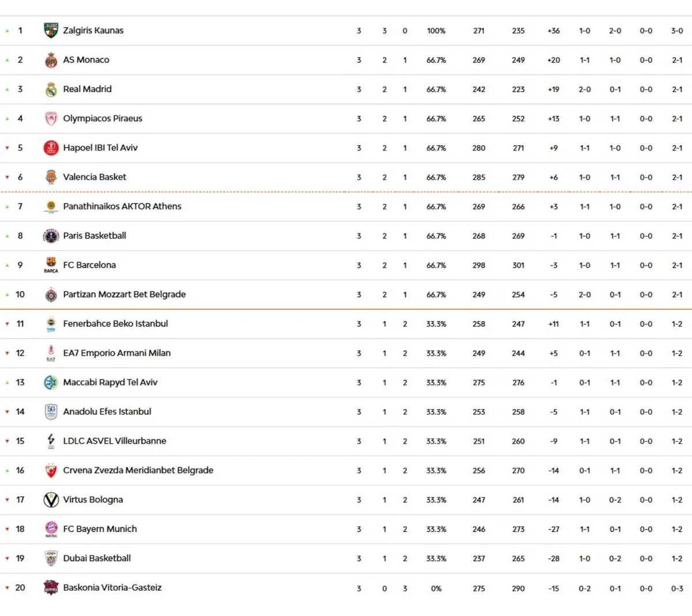This screenshot has width=692, height=616.
Task: Click the AS Monaco club crest
Action: [x=51, y=60]
